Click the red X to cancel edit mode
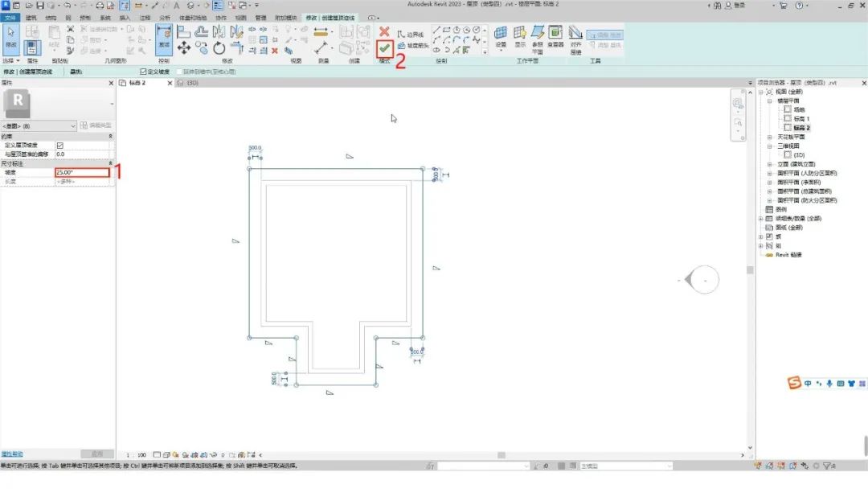This screenshot has height=489, width=868. (384, 32)
